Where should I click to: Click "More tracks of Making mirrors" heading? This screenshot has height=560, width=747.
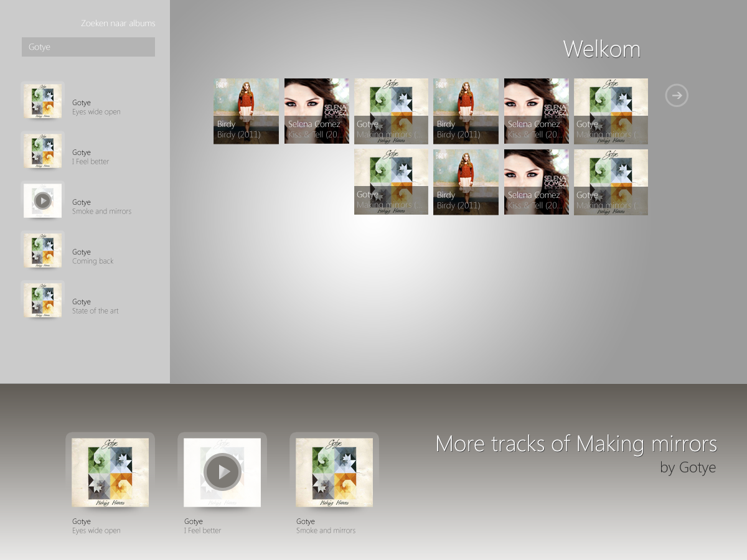(x=576, y=444)
